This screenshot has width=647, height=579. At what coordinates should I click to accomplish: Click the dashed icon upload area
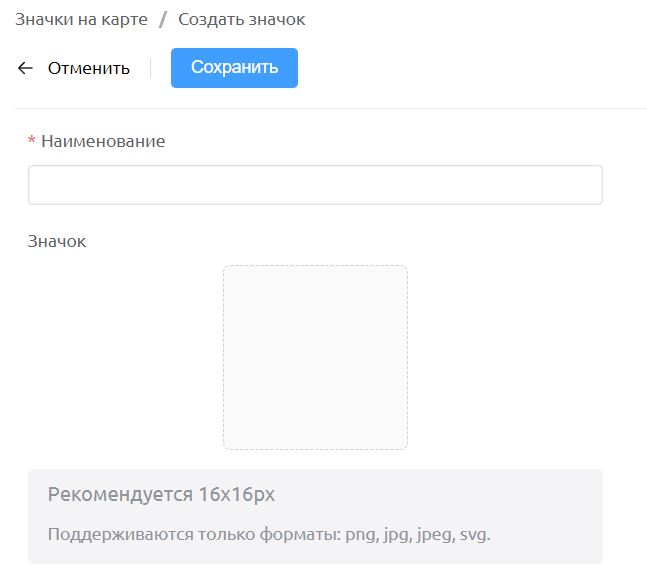click(x=315, y=357)
